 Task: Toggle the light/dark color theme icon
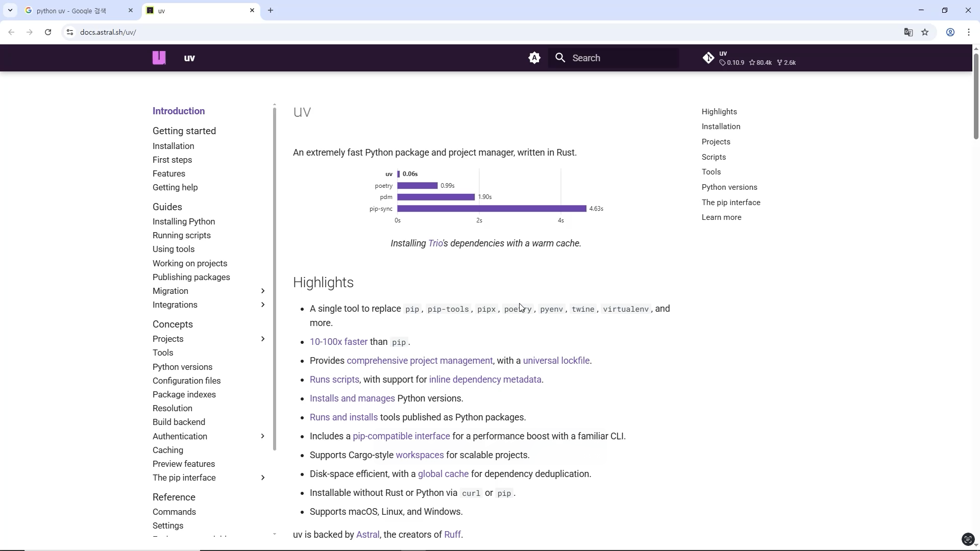[x=534, y=58]
